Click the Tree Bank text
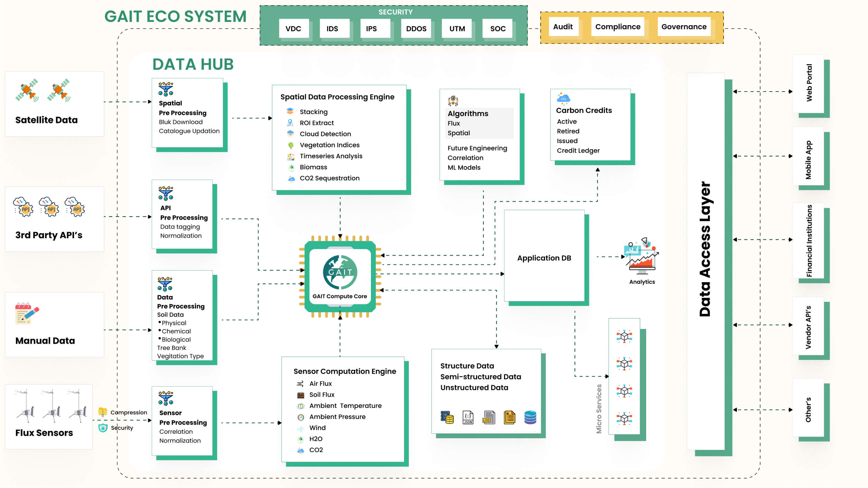This screenshot has height=488, width=868. tap(171, 348)
